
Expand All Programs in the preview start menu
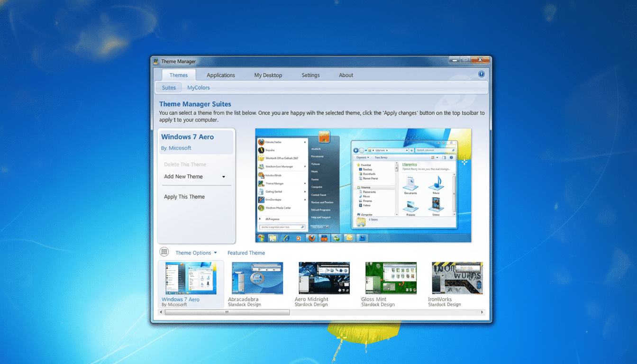[273, 220]
